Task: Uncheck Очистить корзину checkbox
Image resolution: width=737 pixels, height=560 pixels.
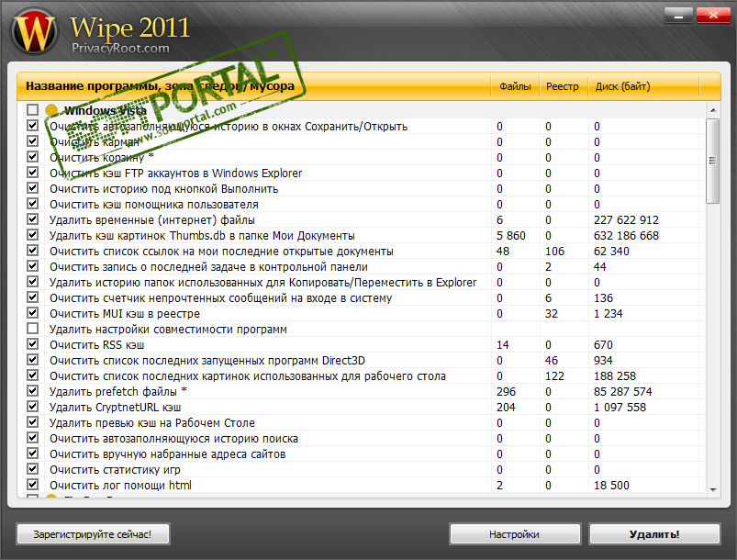Action: pos(32,157)
